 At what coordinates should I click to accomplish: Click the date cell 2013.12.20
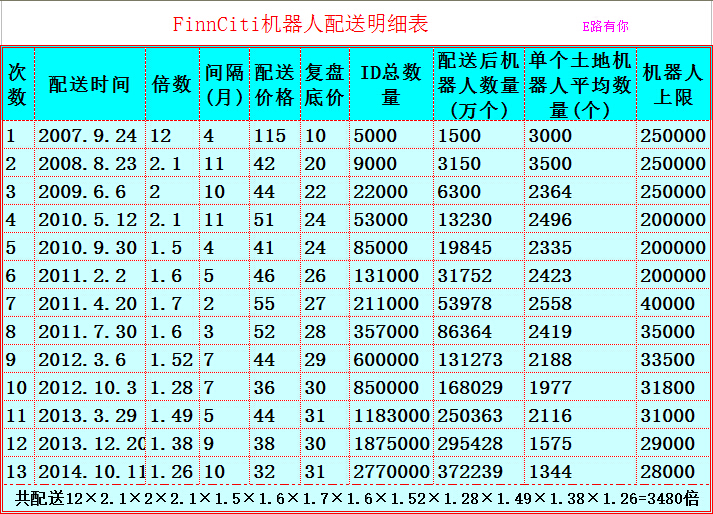click(90, 443)
